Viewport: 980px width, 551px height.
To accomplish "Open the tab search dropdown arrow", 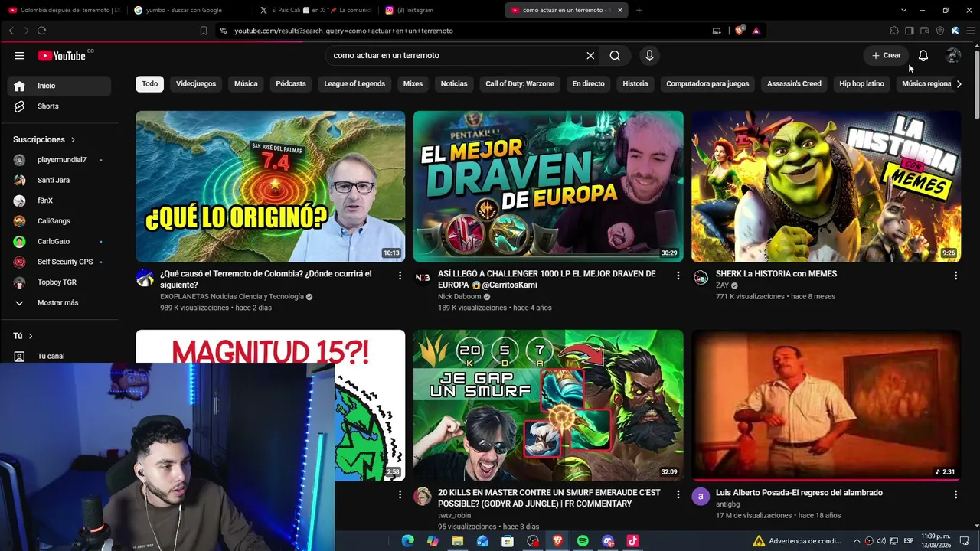I will pyautogui.click(x=903, y=10).
